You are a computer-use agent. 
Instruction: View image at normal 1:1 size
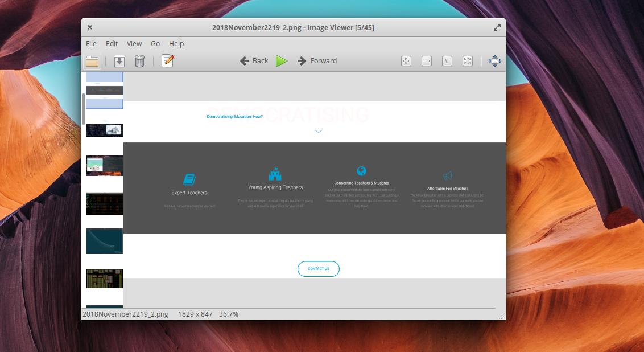446,60
